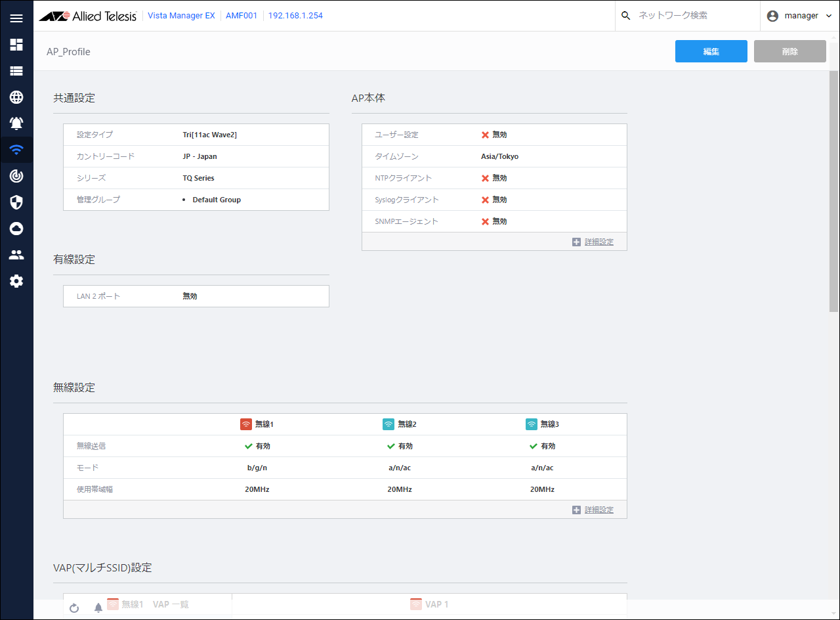Click the refresh icon at bottom left
Viewport: 840px width, 620px height.
[74, 608]
